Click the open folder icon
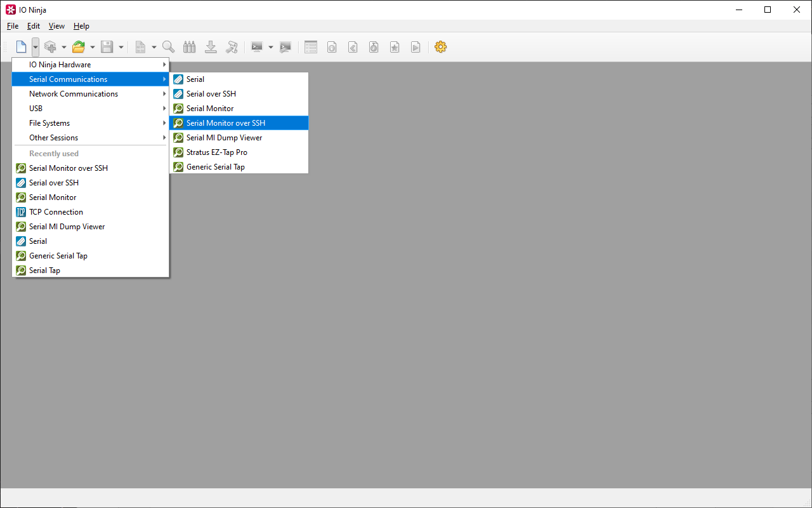The width and height of the screenshot is (812, 508). pyautogui.click(x=79, y=47)
